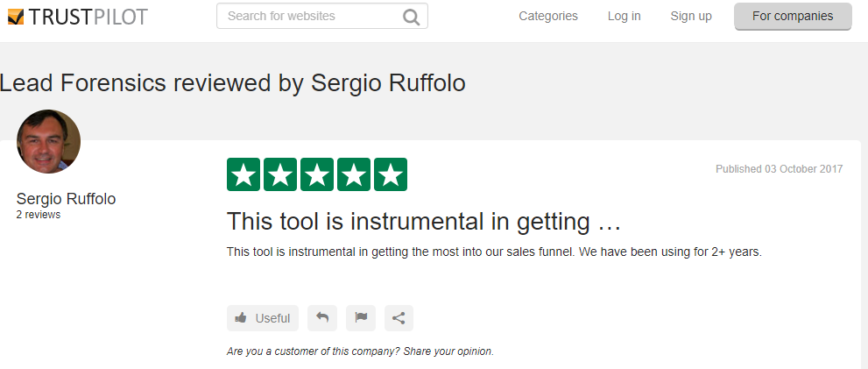
Task: Open Sergio Ruffolo's profile photo
Action: (49, 141)
